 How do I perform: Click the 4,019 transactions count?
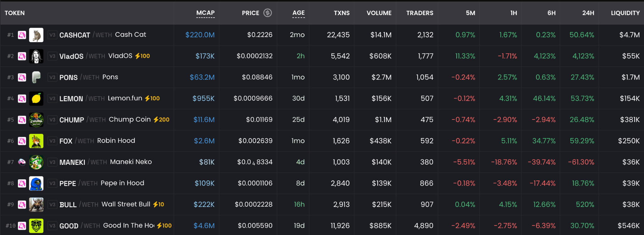[341, 120]
